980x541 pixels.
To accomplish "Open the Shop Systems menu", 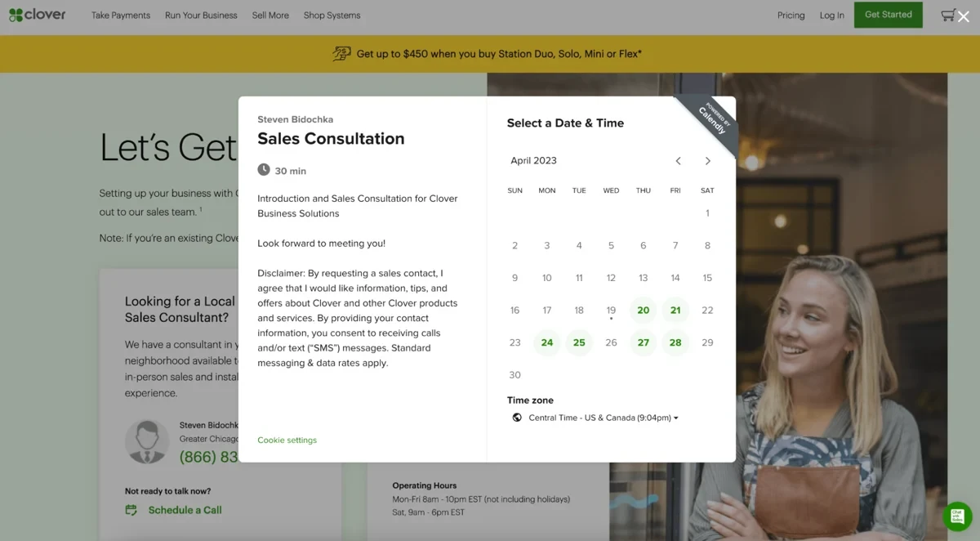I will click(332, 16).
